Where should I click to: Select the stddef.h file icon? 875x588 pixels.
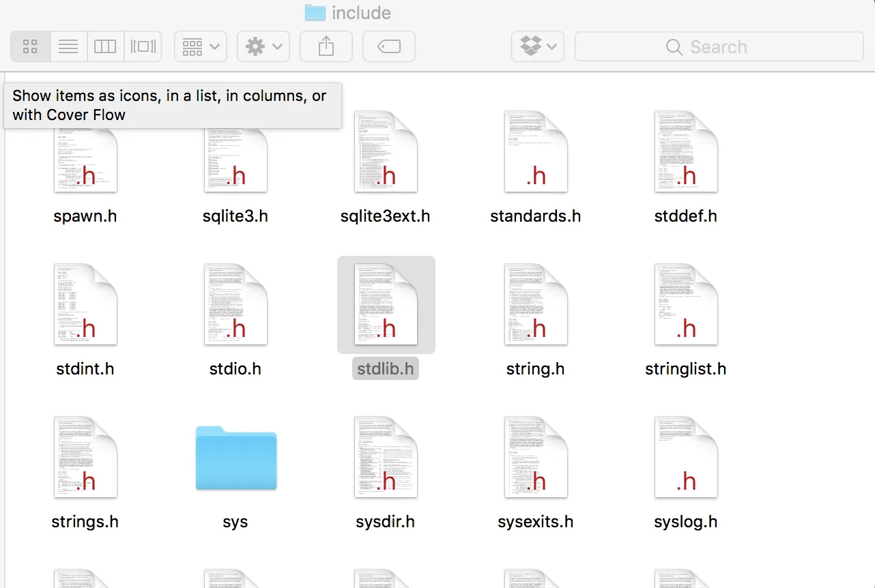coord(686,151)
